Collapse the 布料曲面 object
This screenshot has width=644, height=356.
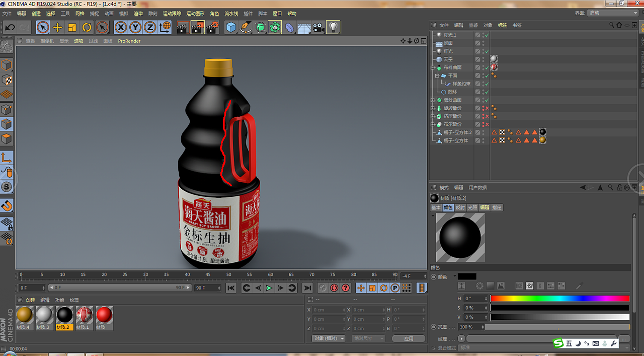(433, 67)
